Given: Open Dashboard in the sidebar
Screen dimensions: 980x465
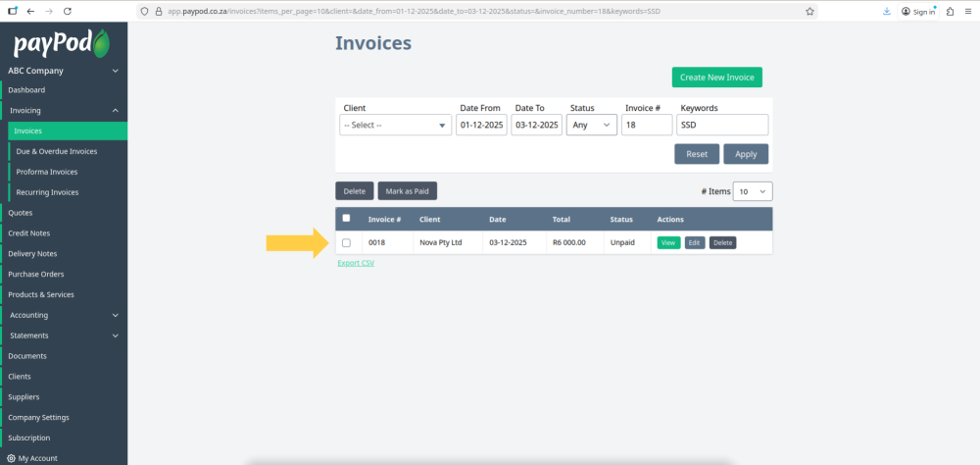Looking at the screenshot, I should click(26, 90).
